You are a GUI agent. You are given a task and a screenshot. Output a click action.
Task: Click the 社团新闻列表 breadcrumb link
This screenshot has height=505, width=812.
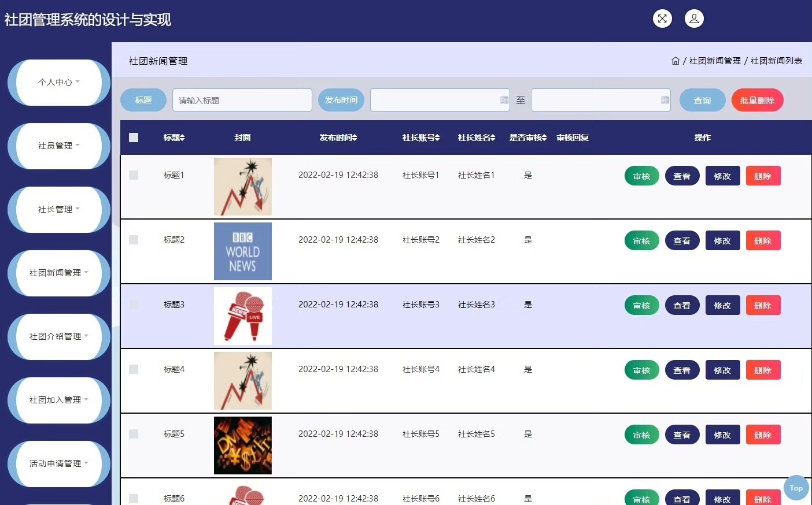tap(776, 61)
